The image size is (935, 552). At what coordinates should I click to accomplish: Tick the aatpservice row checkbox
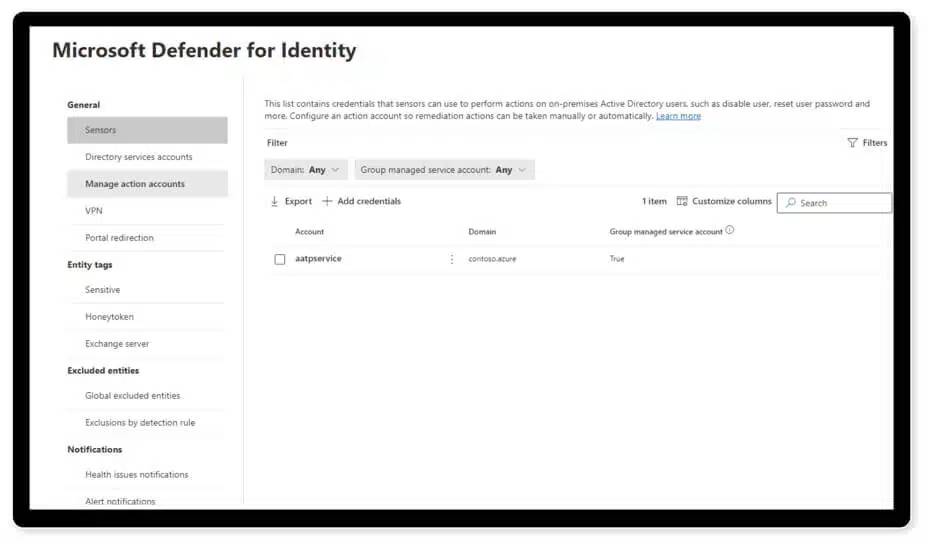[x=280, y=259]
